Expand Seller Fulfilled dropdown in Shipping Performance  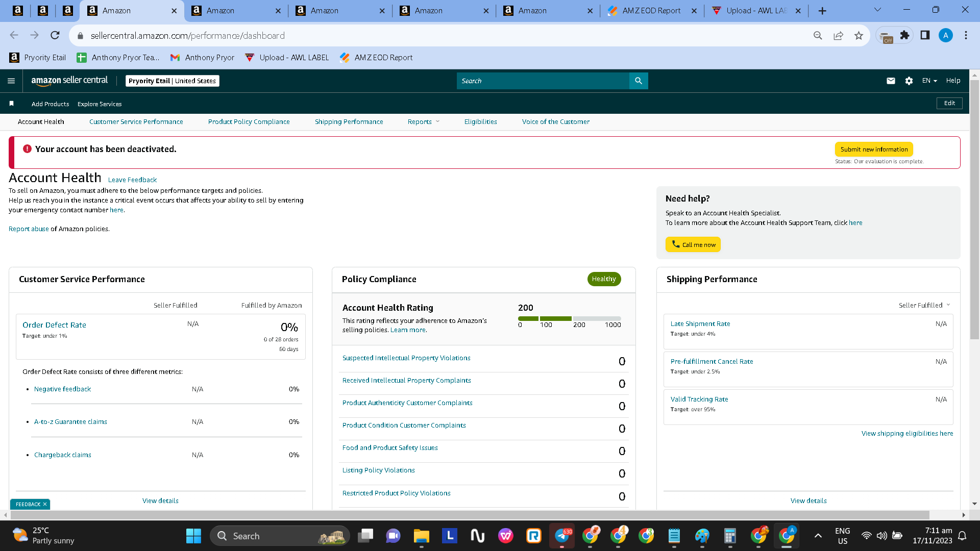(x=924, y=305)
